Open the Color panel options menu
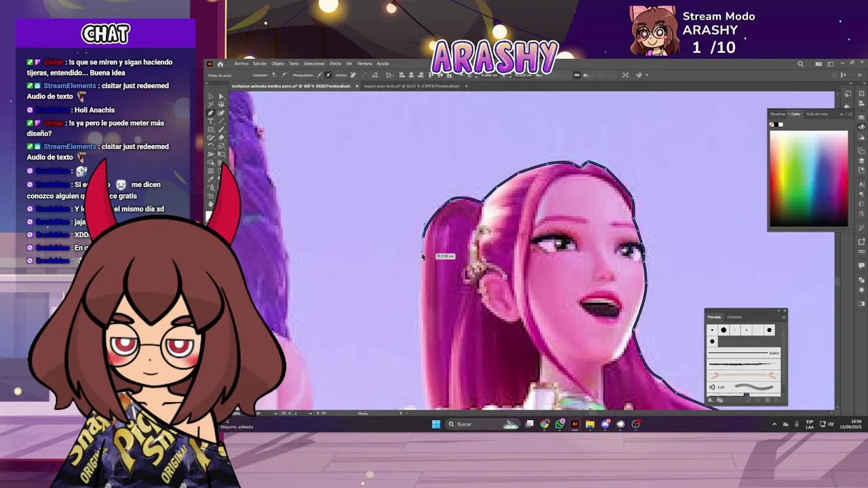Image resolution: width=868 pixels, height=488 pixels. [x=850, y=114]
